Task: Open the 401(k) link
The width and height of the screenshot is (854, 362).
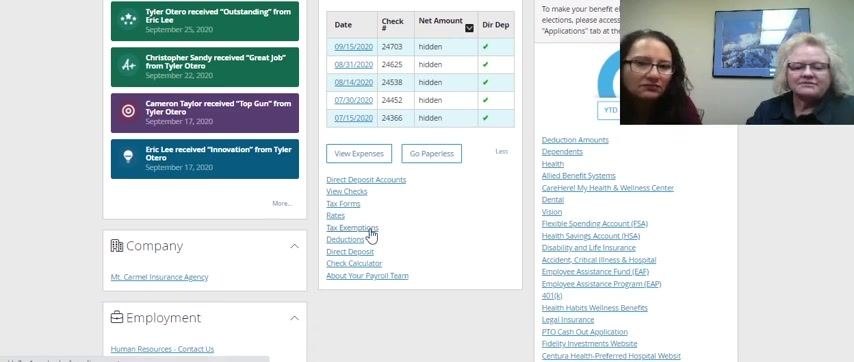Action: point(552,296)
